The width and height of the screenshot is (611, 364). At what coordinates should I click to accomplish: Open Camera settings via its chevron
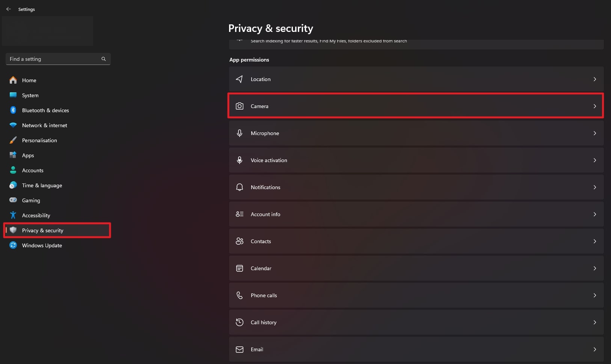click(595, 106)
